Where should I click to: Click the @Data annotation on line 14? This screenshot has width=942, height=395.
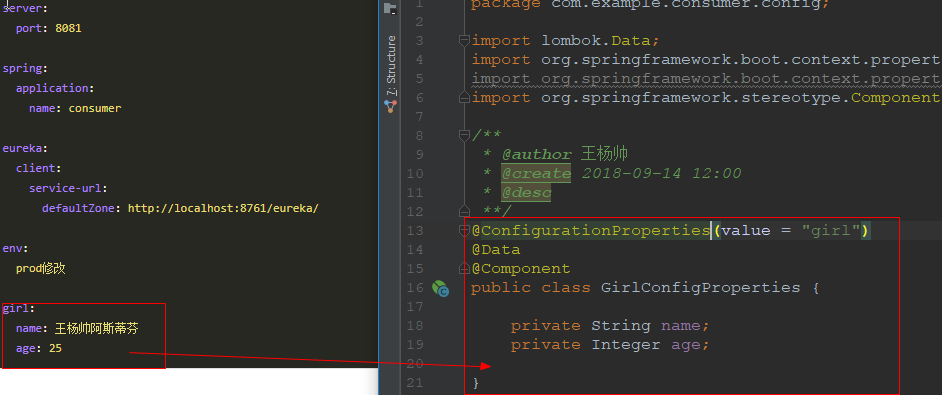click(496, 250)
